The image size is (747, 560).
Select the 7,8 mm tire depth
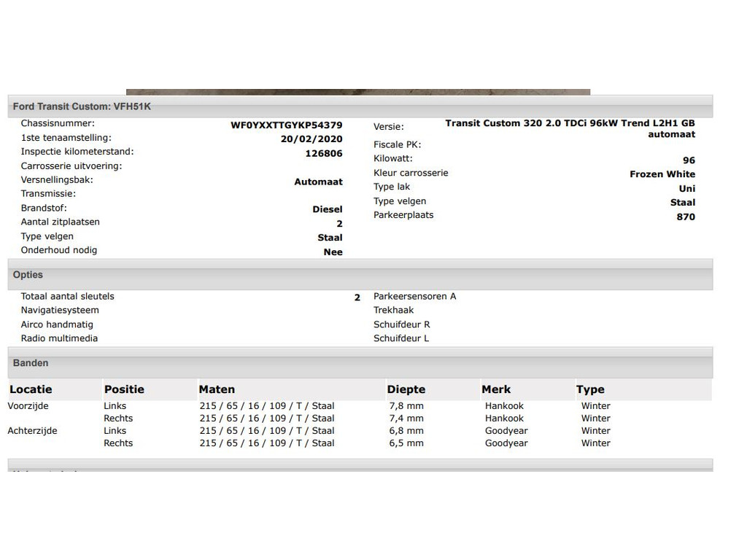406,406
